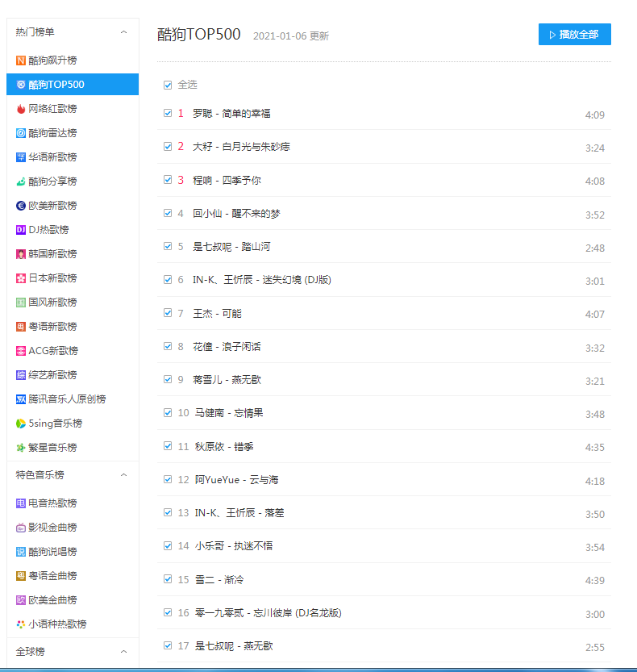Image resolution: width=637 pixels, height=672 pixels.
Task: Uncheck song 4 回小仙 - 醒不来的梦
Action: coord(168,213)
